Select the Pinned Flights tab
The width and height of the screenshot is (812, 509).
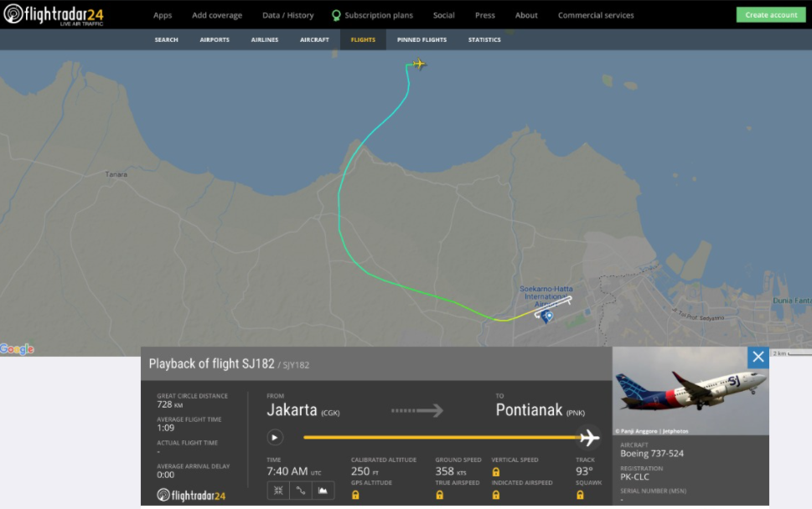tap(422, 39)
